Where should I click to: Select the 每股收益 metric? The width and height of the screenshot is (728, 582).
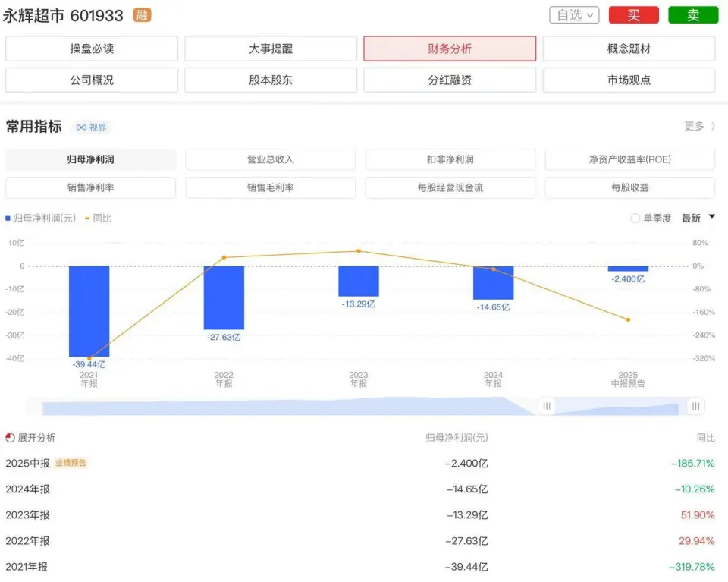point(629,187)
